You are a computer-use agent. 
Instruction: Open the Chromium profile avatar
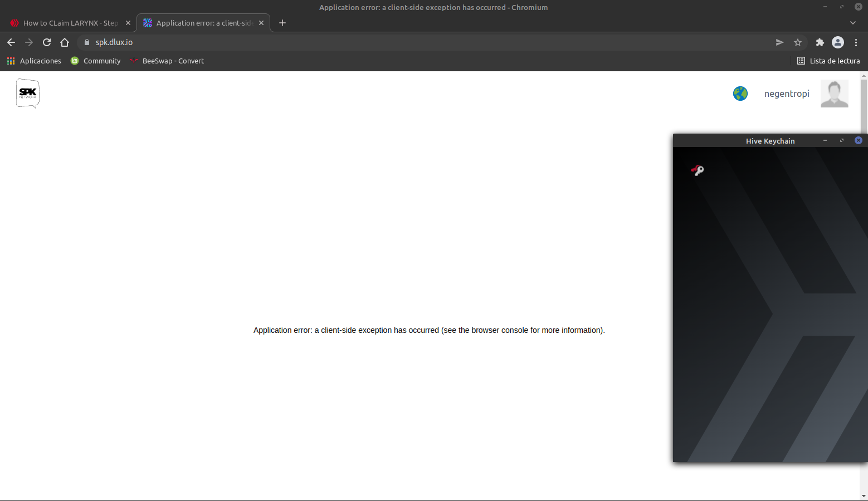click(x=838, y=42)
